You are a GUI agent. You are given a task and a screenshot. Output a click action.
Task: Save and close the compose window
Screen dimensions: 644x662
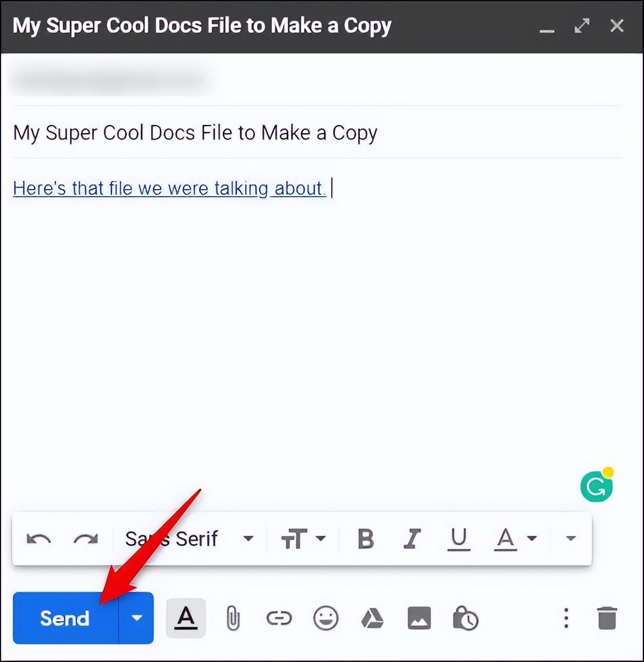[617, 26]
